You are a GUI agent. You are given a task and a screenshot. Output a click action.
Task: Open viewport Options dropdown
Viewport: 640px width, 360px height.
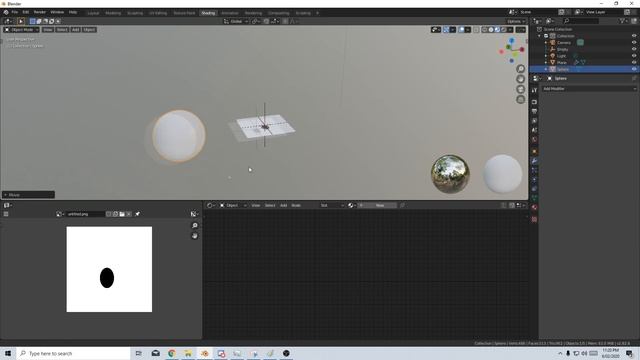point(516,21)
